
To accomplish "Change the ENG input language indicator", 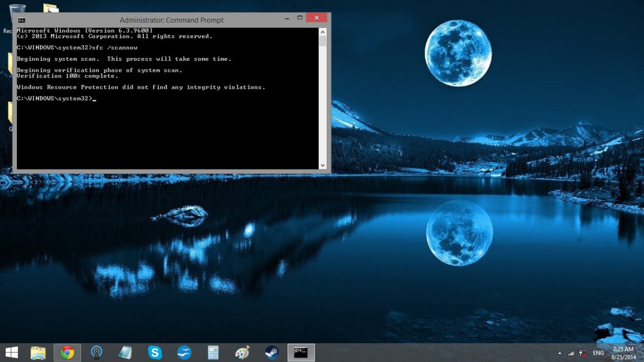I will [598, 353].
